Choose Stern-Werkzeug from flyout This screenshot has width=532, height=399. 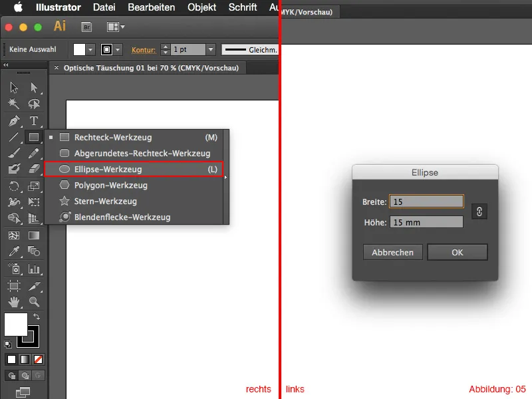pos(134,201)
